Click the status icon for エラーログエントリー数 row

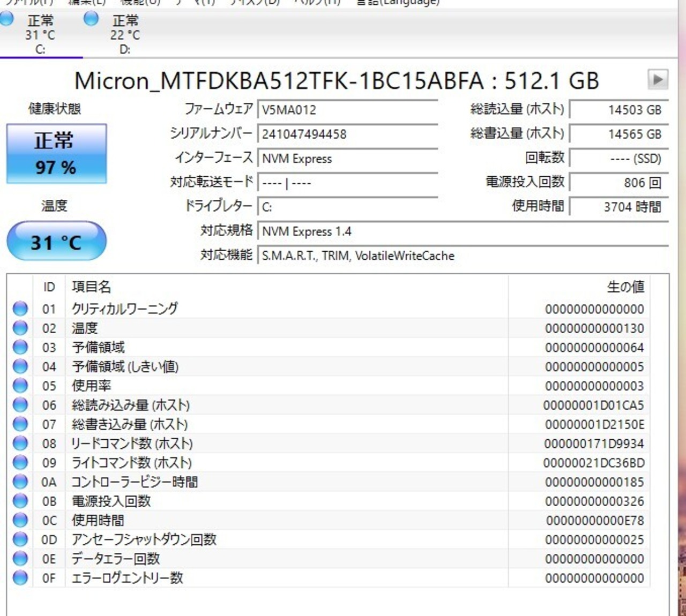pos(20,578)
